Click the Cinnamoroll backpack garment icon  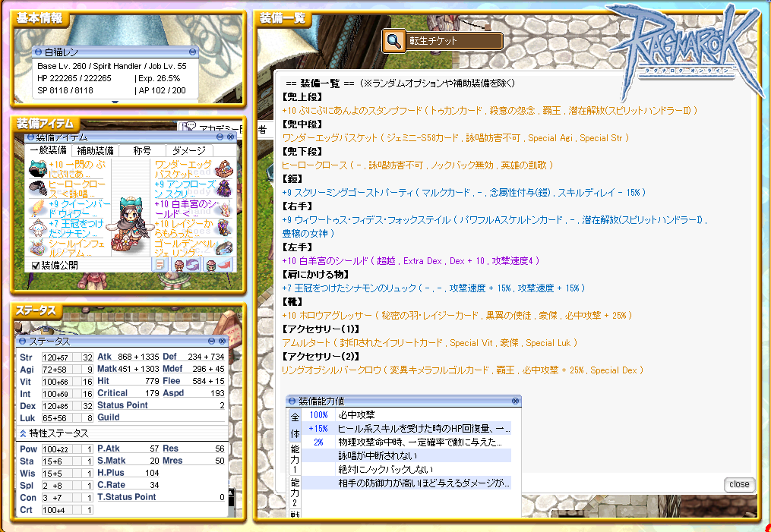tap(38, 228)
